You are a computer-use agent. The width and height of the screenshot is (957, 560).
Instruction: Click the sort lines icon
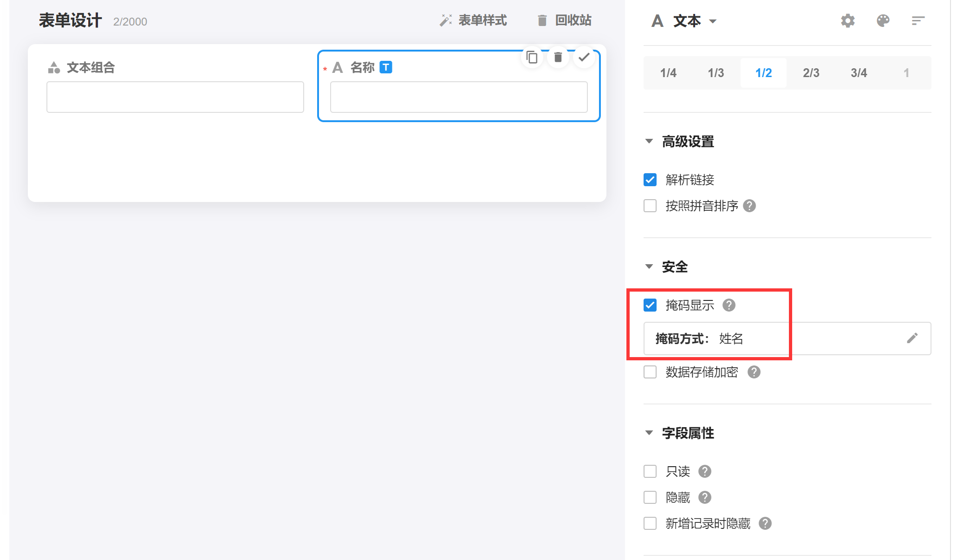click(x=918, y=21)
